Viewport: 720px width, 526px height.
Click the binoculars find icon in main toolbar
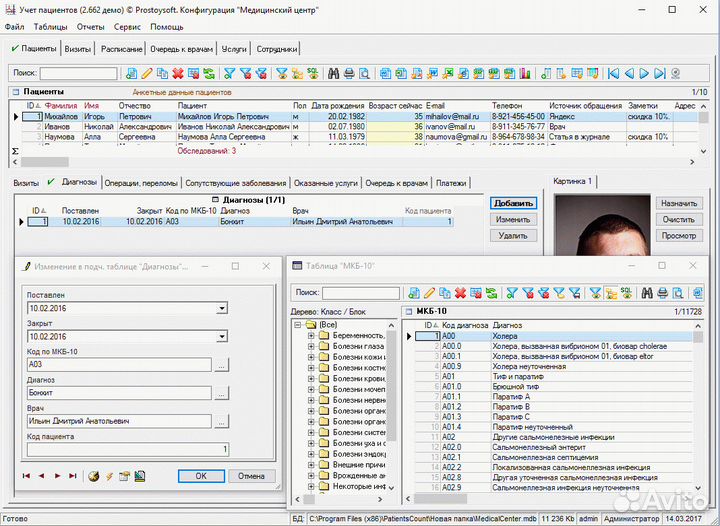tap(335, 73)
